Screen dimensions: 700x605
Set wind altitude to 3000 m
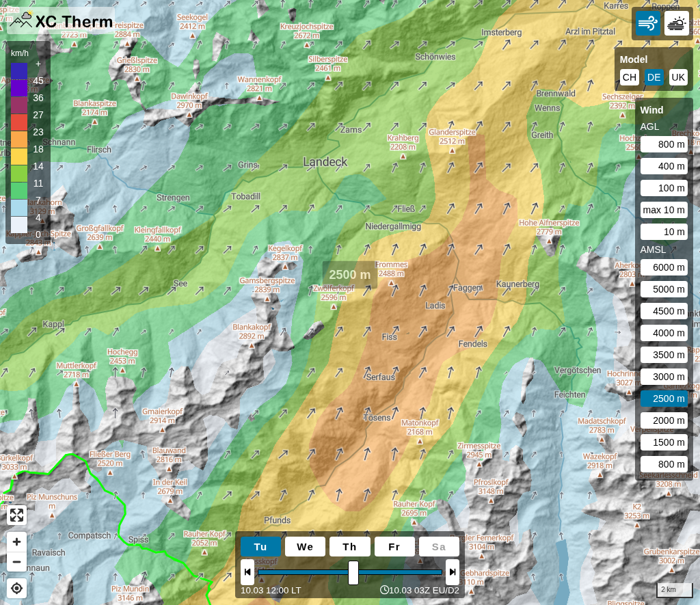tap(664, 377)
